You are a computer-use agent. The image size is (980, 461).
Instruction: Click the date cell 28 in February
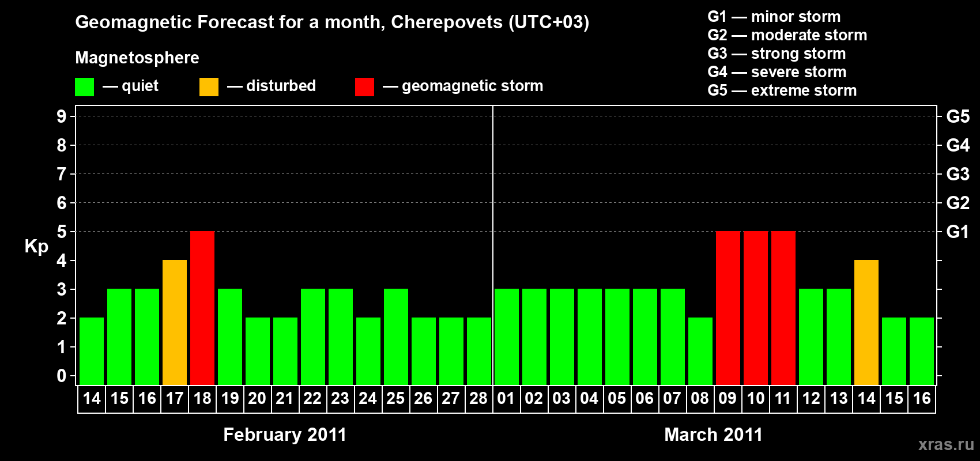pyautogui.click(x=478, y=399)
